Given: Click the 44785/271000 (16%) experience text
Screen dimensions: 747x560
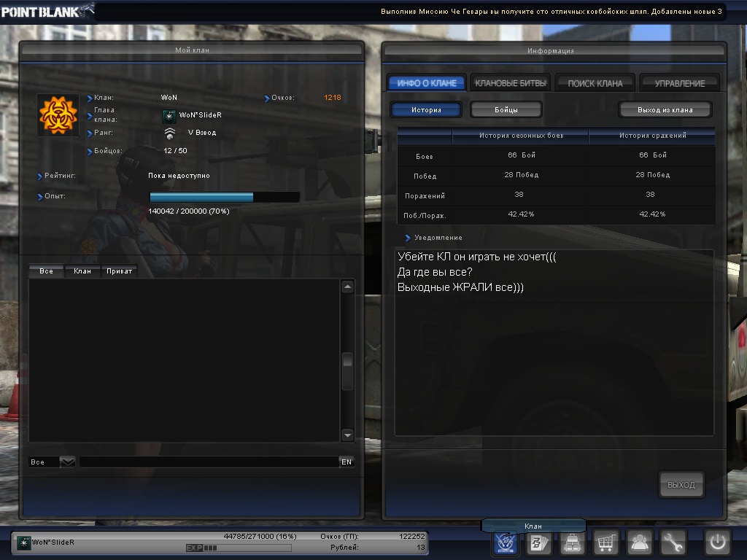Looking at the screenshot, I should click(260, 536).
